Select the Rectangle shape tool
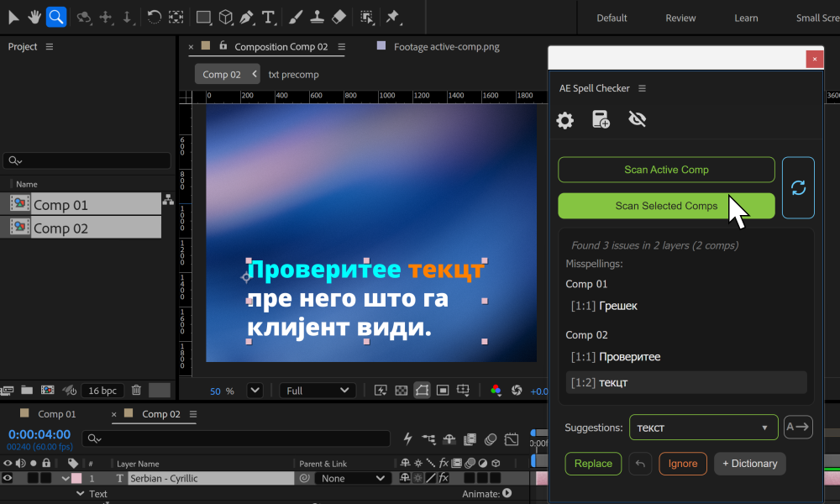This screenshot has width=840, height=504. tap(203, 17)
